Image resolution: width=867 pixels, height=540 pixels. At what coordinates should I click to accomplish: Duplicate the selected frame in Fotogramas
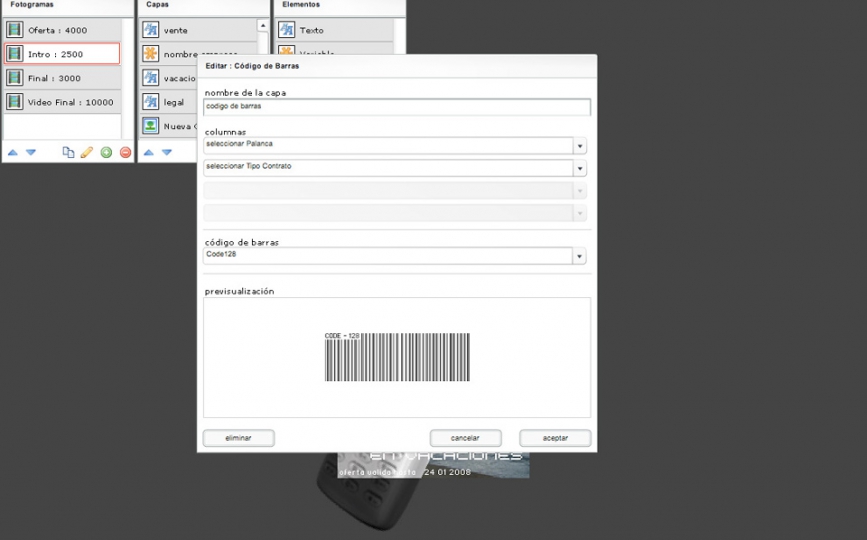pos(68,153)
